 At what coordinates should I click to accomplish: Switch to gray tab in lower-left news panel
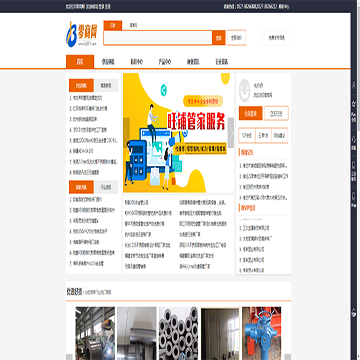coord(106,187)
